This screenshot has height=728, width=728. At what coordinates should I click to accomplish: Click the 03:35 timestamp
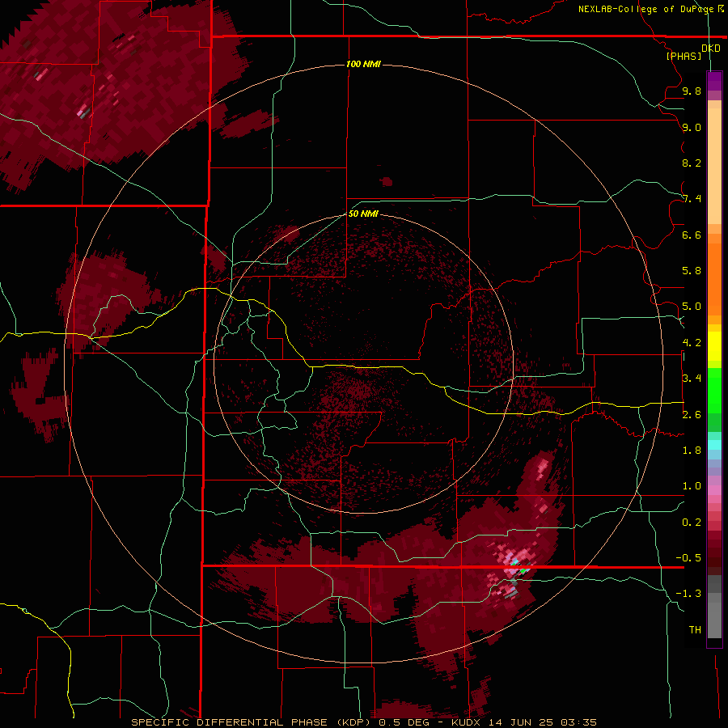[578, 722]
